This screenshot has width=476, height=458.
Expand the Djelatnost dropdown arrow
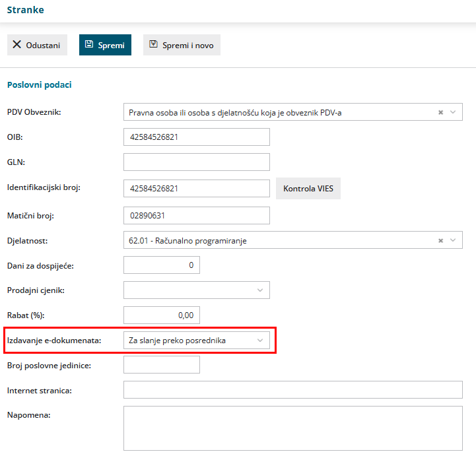point(453,240)
